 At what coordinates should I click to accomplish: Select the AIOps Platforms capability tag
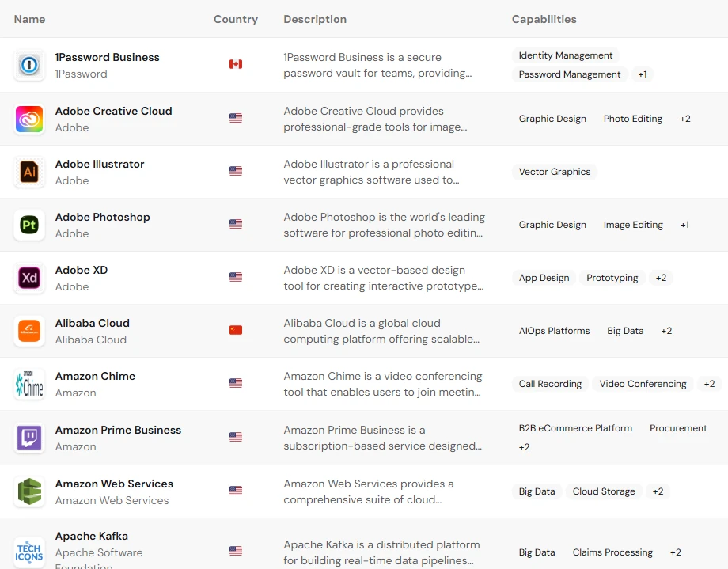click(555, 331)
